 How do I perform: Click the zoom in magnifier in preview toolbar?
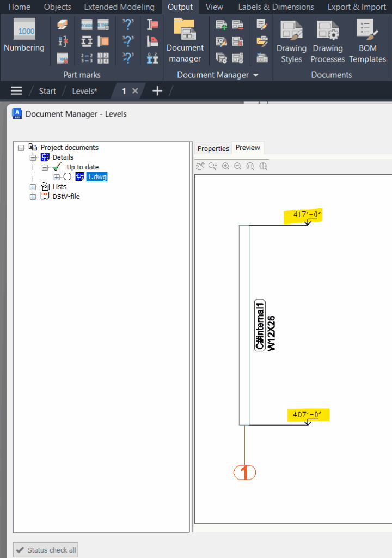[225, 166]
